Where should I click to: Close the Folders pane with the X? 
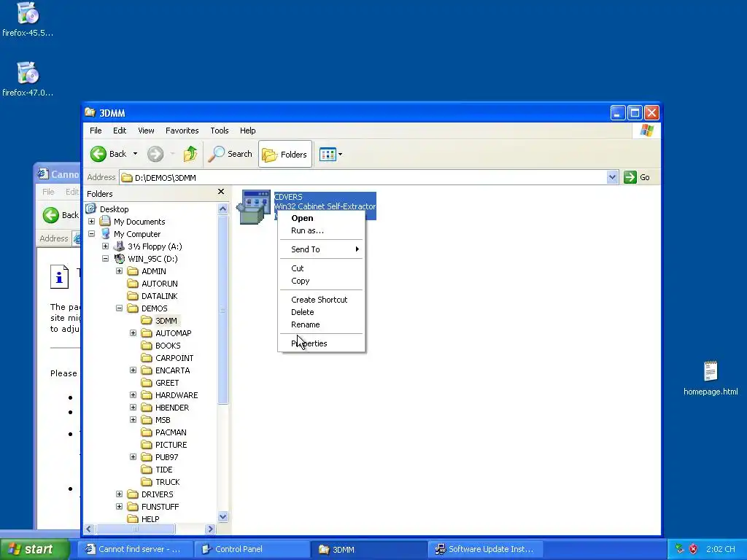coord(220,192)
